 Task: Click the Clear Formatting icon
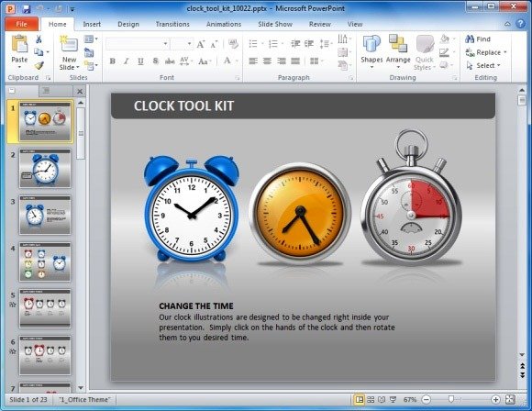[x=233, y=43]
